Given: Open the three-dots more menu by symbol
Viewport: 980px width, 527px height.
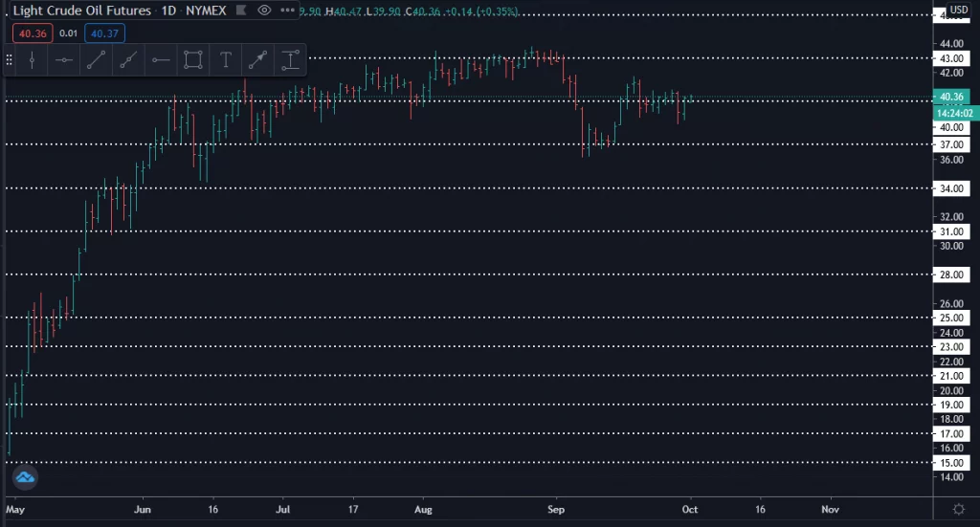Looking at the screenshot, I should [286, 11].
